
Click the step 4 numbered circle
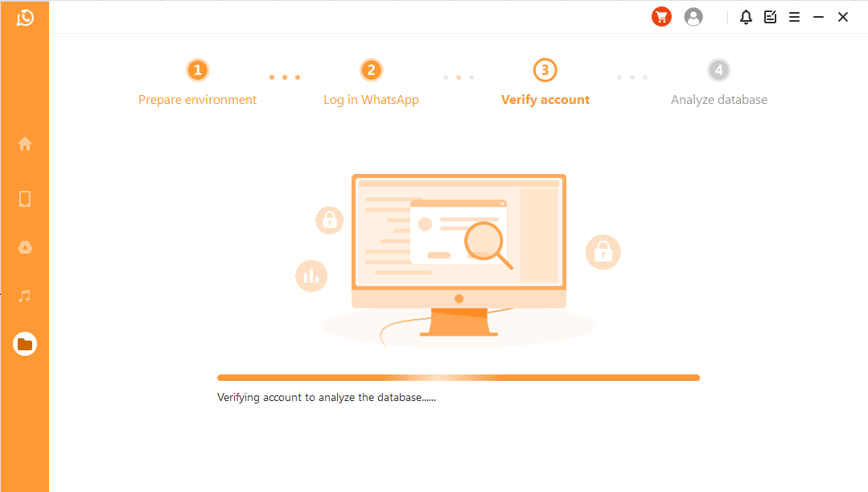tap(719, 70)
